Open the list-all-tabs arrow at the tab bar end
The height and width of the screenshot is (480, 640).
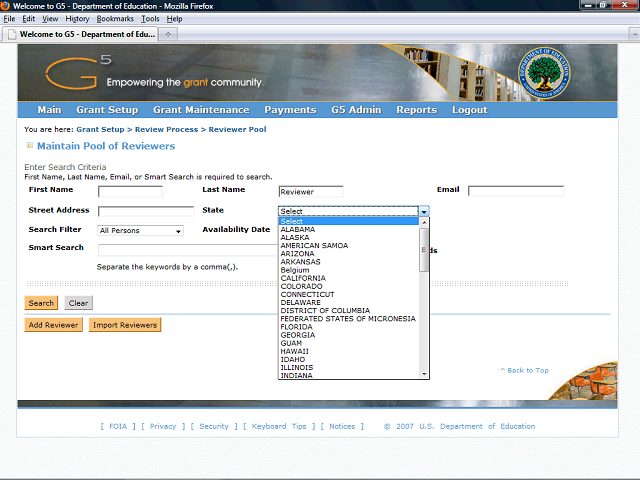[x=634, y=35]
